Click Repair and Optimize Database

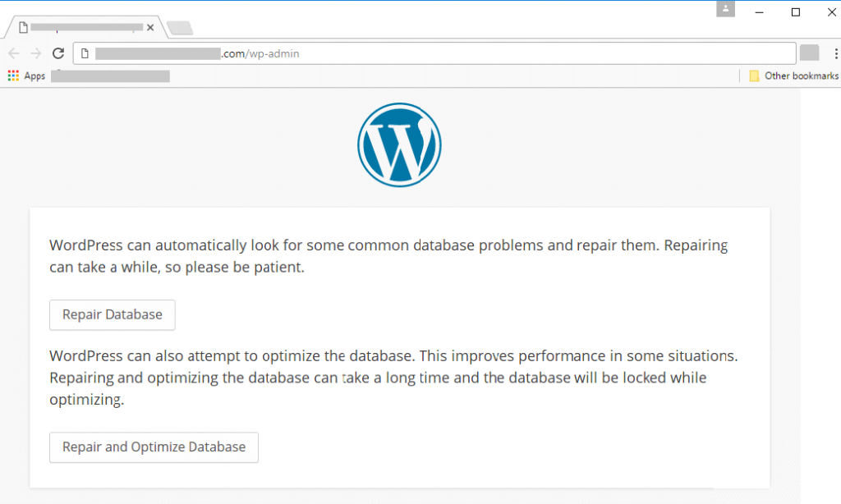click(154, 447)
